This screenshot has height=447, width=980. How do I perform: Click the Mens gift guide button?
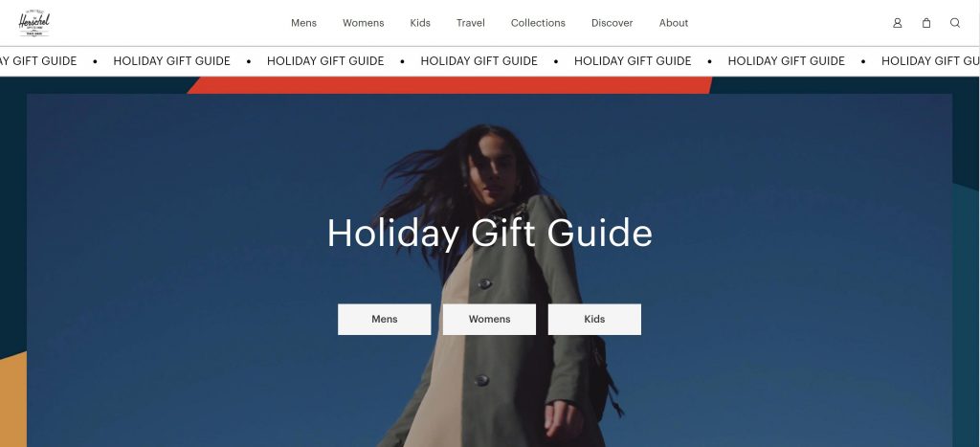click(385, 320)
